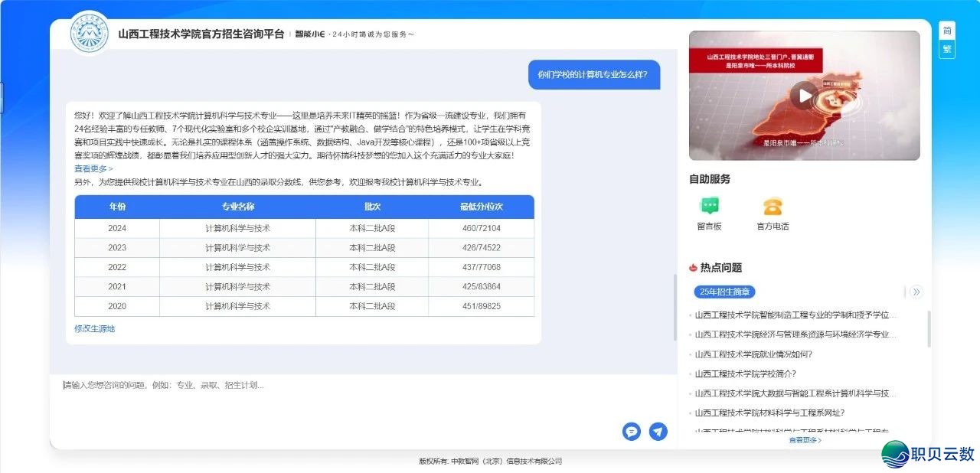Image resolution: width=980 pixels, height=473 pixels.
Task: Click the chat bubble icon near the input box
Action: (631, 432)
